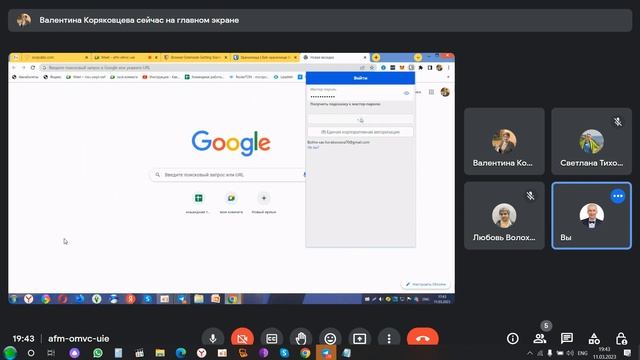
Task: Open the Windows notification center icon
Action: point(627,353)
